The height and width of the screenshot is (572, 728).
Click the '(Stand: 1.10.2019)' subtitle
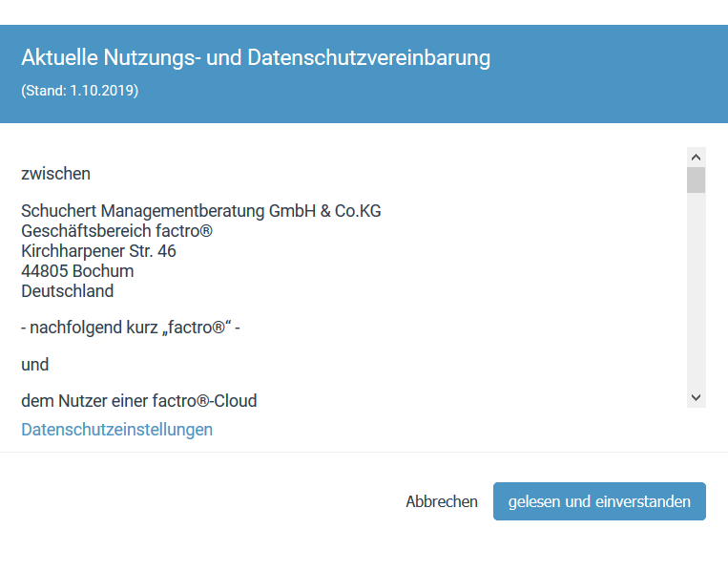(x=80, y=90)
